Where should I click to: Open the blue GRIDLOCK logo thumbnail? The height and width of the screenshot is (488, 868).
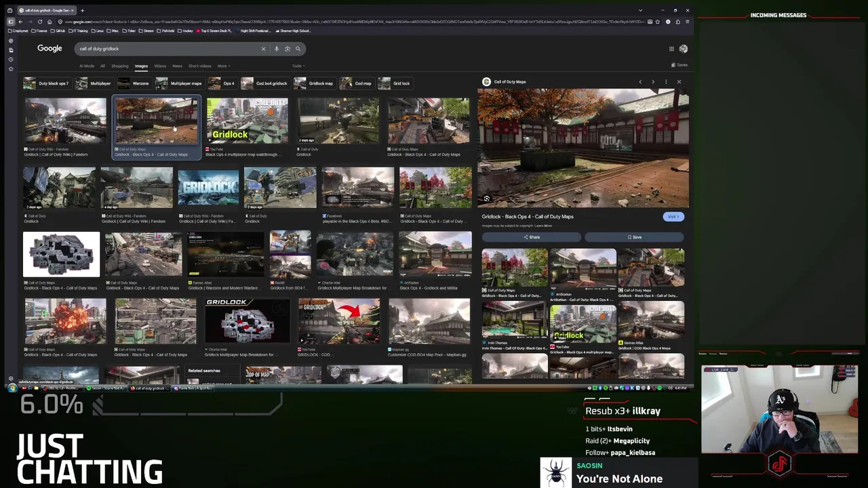click(x=208, y=187)
